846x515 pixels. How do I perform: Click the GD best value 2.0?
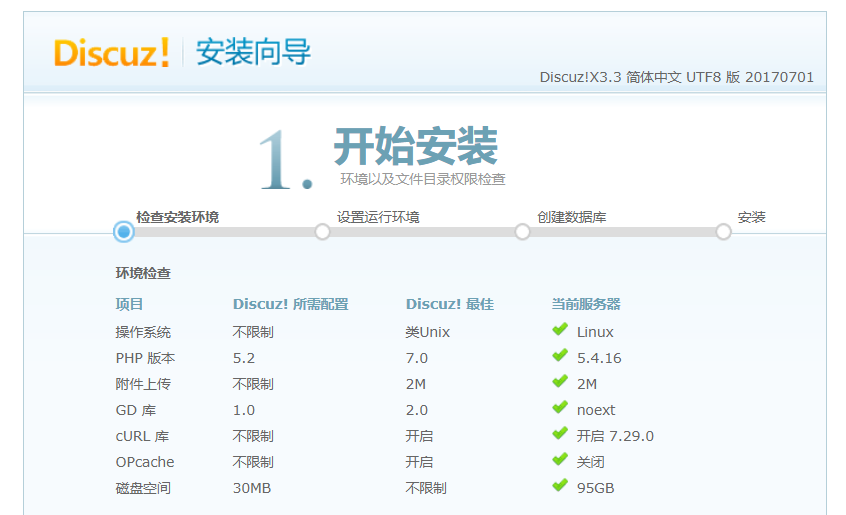[x=417, y=410]
